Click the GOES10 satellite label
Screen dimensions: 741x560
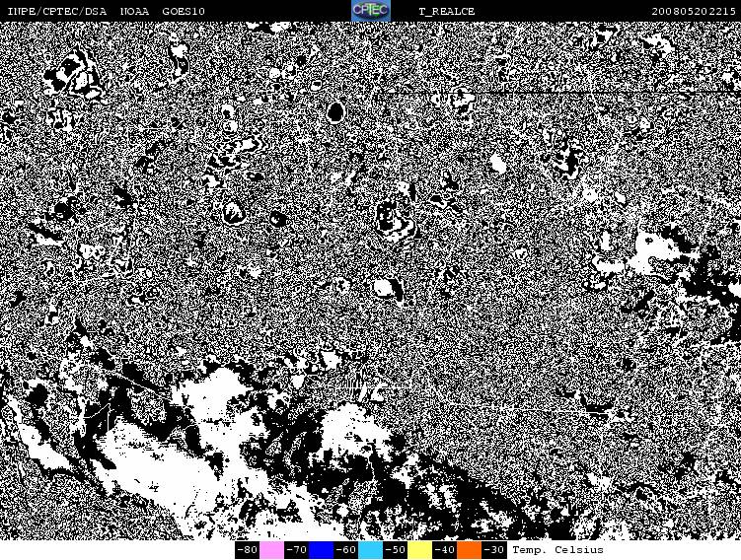click(184, 11)
